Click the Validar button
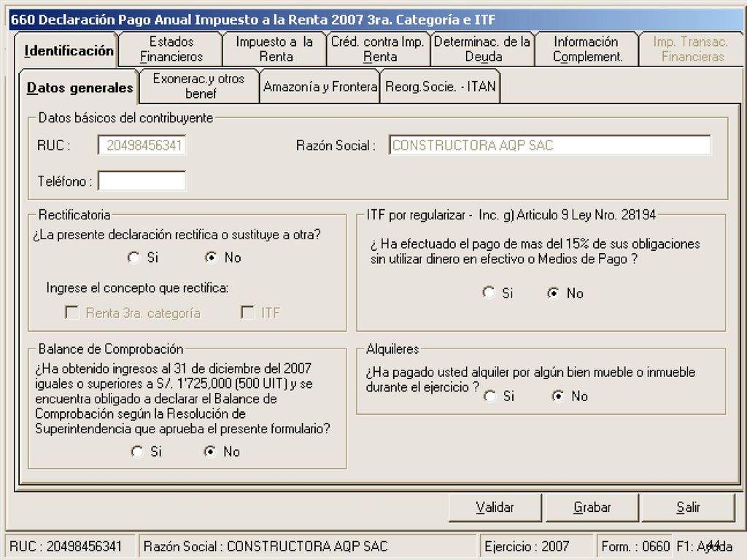The width and height of the screenshot is (747, 560). tap(495, 507)
